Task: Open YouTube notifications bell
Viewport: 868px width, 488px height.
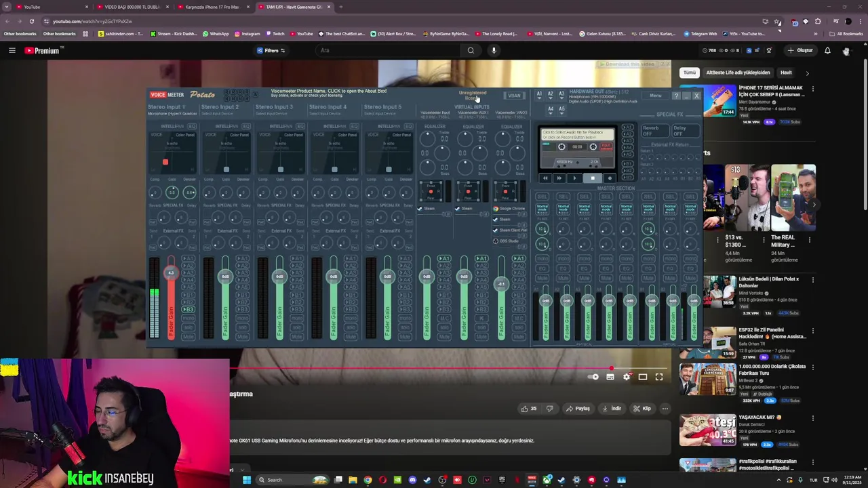Action: click(x=827, y=50)
